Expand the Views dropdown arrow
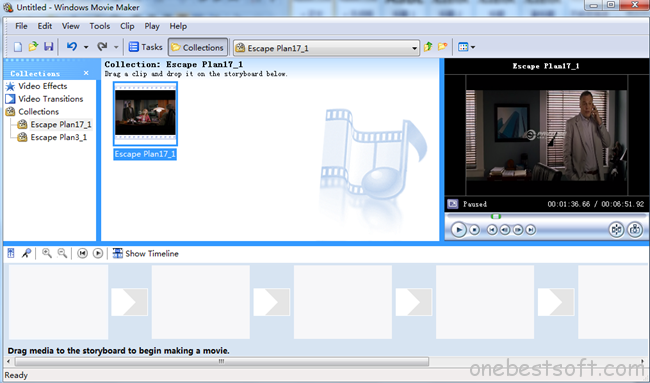Viewport: 650px width, 383px height. click(473, 47)
